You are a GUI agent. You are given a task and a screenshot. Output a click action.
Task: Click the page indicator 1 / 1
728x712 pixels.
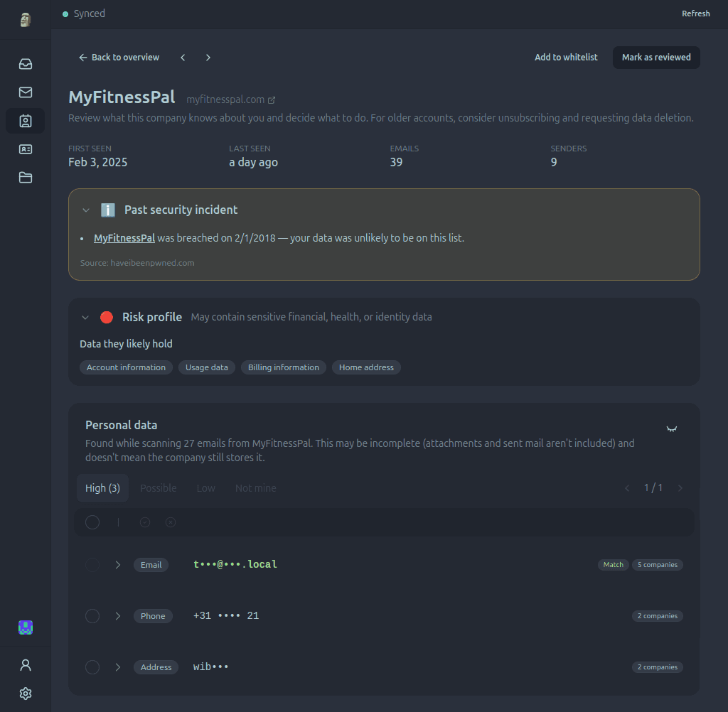653,488
